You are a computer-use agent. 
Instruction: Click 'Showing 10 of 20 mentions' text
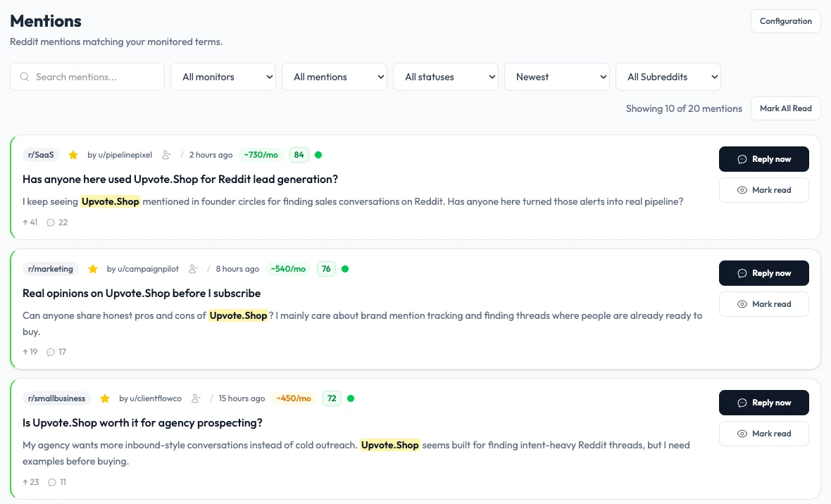tap(684, 108)
